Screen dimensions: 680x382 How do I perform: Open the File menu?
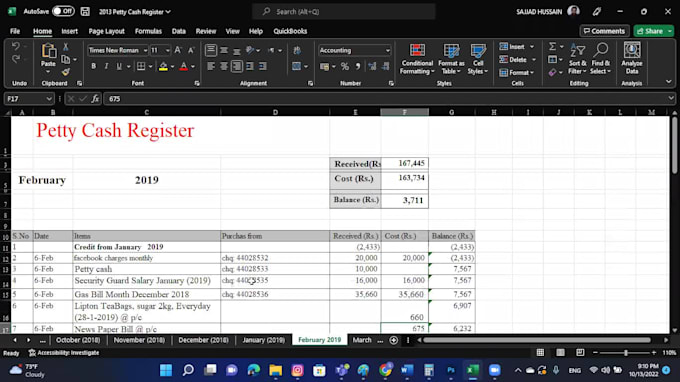[15, 31]
